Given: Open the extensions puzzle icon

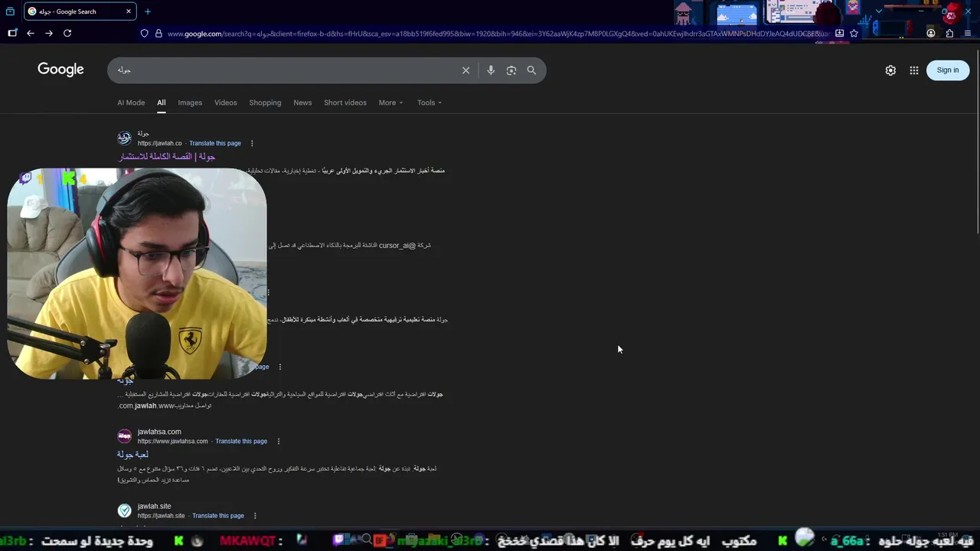Looking at the screenshot, I should tap(949, 34).
